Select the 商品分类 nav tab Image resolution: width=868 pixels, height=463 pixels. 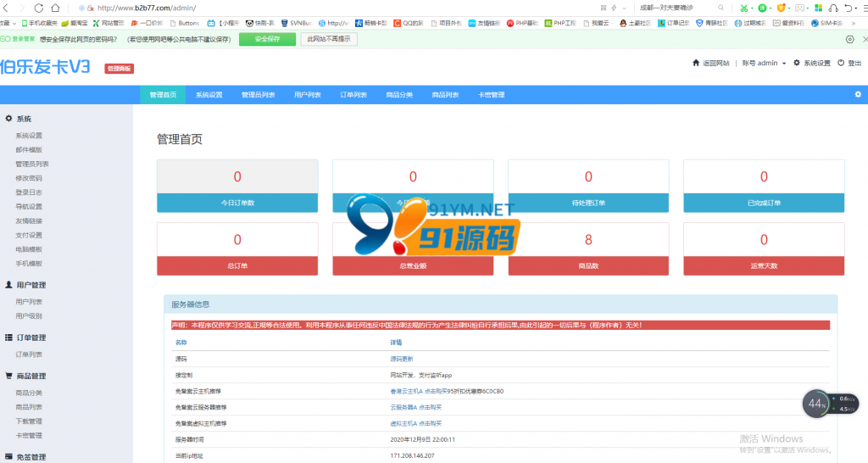399,95
